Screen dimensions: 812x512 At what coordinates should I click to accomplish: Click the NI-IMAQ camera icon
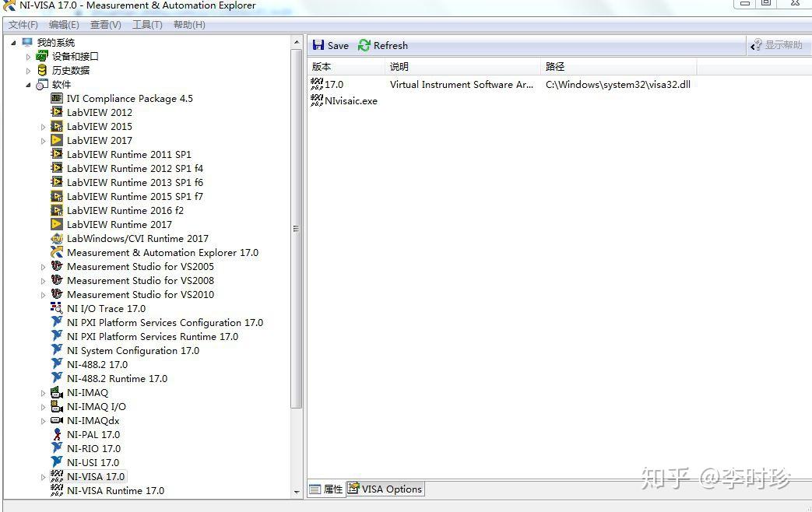coord(57,392)
